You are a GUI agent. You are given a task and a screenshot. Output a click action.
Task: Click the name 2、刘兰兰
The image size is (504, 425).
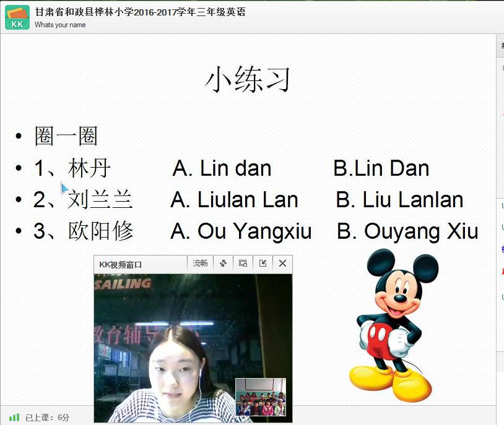[x=83, y=199]
